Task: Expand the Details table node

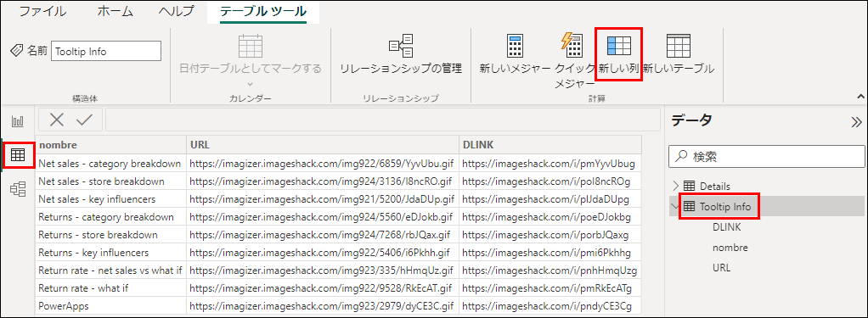Action: click(x=675, y=186)
